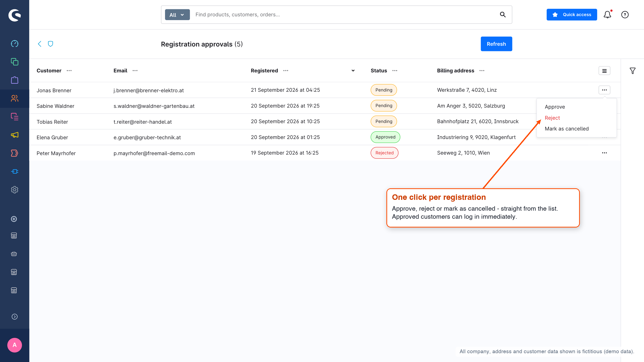Open the filter funnel sidebar
The width and height of the screenshot is (644, 362).
tap(632, 71)
